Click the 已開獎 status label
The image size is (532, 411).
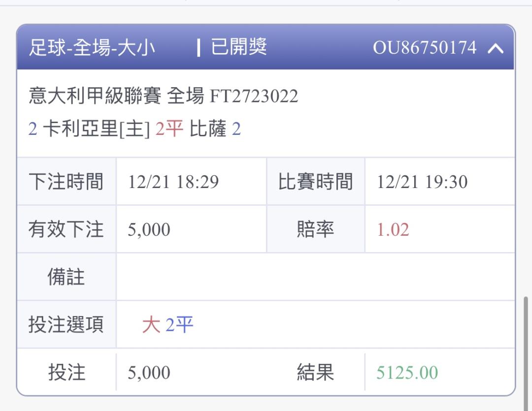tap(239, 48)
